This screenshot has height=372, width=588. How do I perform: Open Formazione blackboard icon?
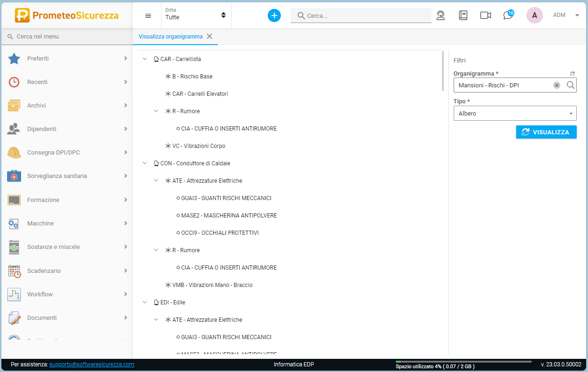(14, 200)
